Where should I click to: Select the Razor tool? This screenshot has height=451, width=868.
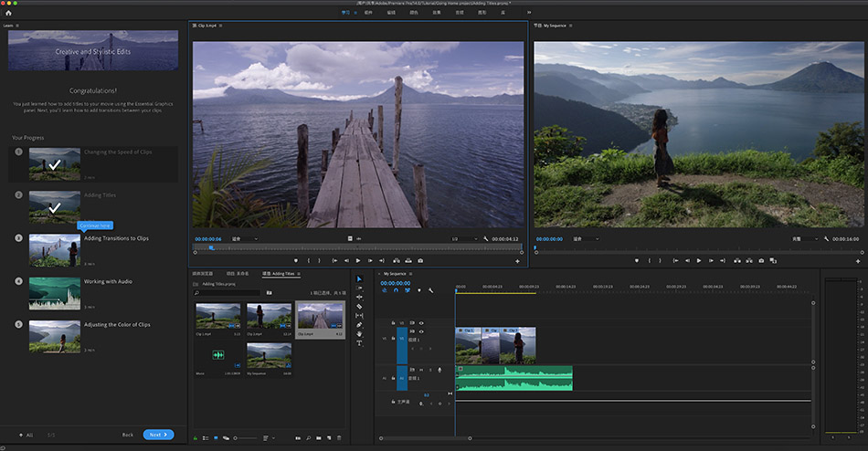click(359, 306)
